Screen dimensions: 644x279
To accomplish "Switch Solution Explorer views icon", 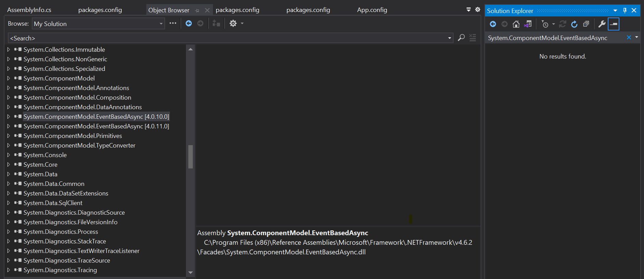I will click(x=528, y=24).
